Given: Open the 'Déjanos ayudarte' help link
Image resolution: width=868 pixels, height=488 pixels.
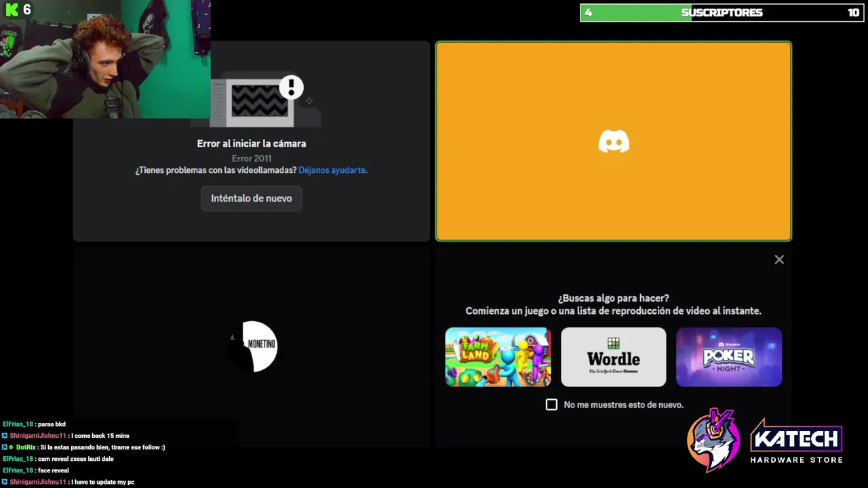Looking at the screenshot, I should tap(333, 170).
